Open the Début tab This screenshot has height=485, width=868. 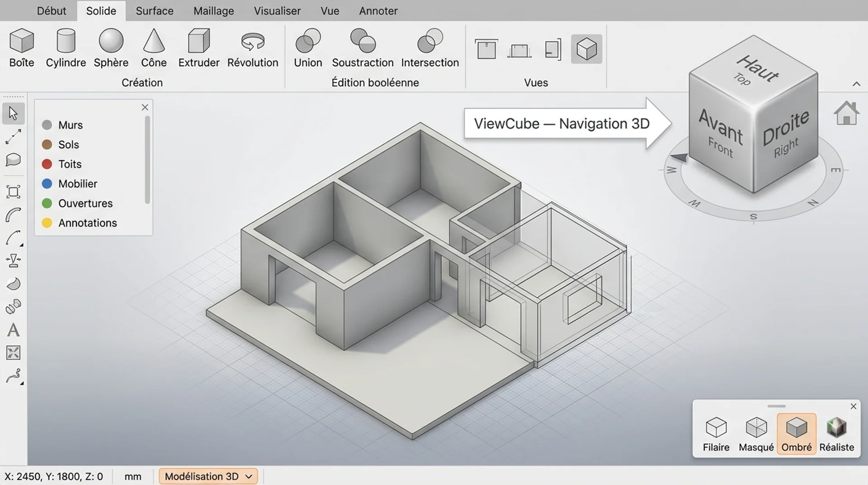point(52,11)
